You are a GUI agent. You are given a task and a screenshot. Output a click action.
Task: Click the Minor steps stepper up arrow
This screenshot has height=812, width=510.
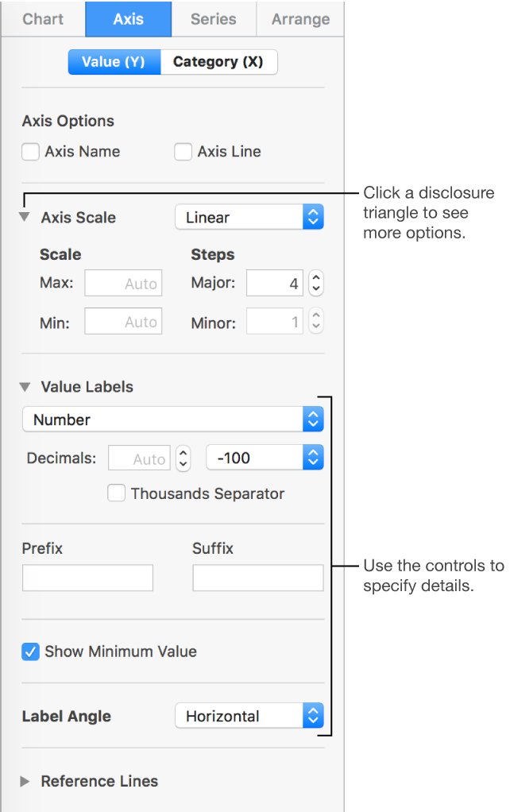(316, 316)
